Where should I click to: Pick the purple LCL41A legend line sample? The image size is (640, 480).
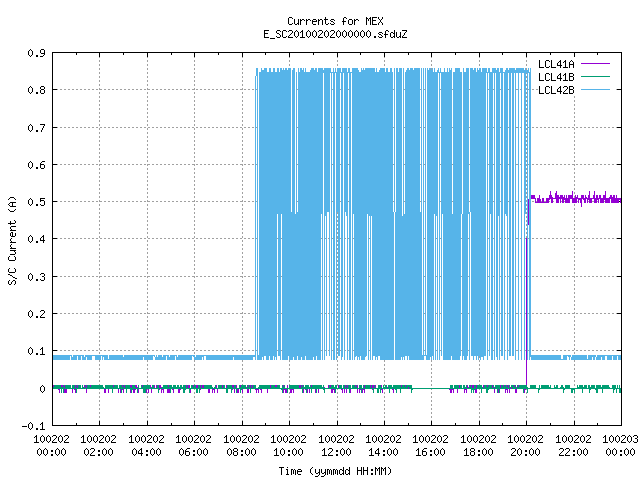click(596, 64)
